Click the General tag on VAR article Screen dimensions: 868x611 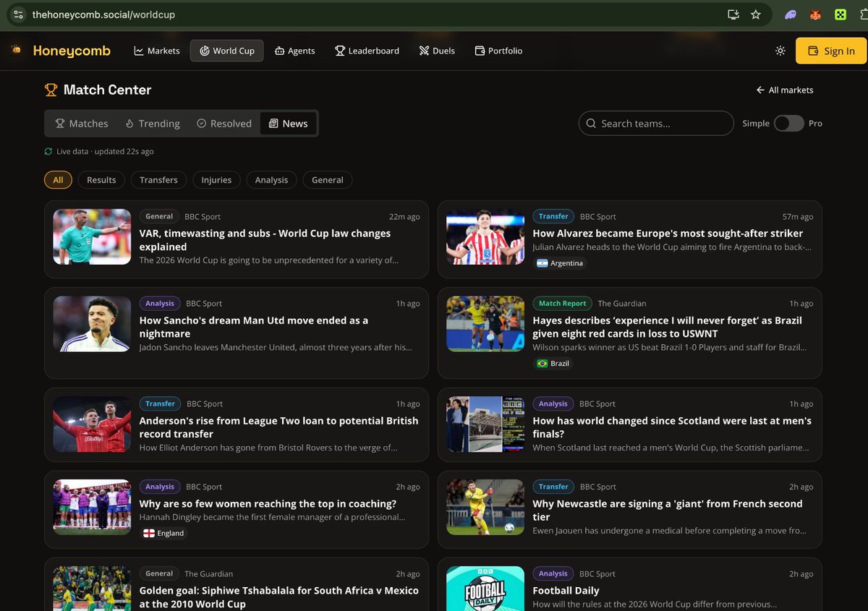coord(159,216)
